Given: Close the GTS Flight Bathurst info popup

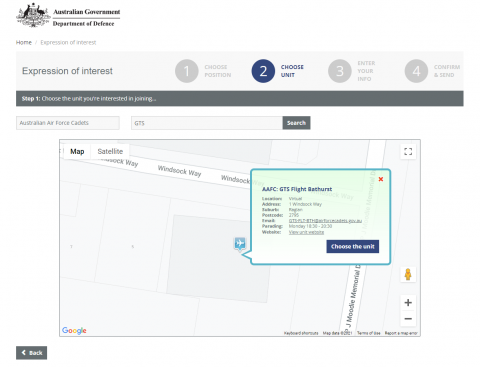Looking at the screenshot, I should [x=381, y=179].
